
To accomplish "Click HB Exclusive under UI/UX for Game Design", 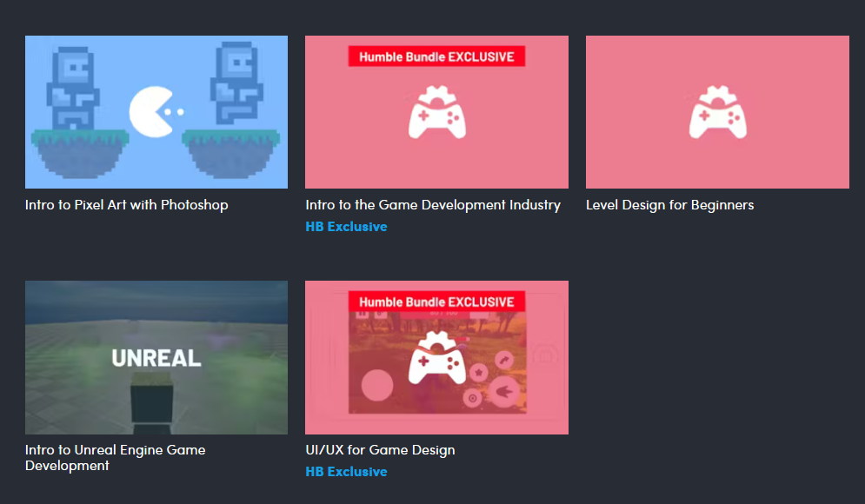I will click(x=346, y=472).
